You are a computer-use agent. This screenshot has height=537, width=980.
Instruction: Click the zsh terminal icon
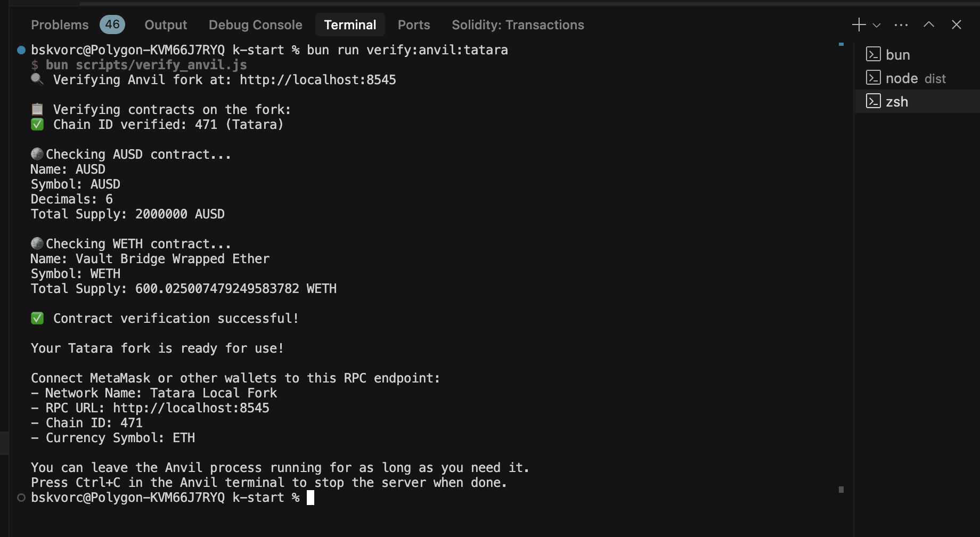[x=873, y=101]
